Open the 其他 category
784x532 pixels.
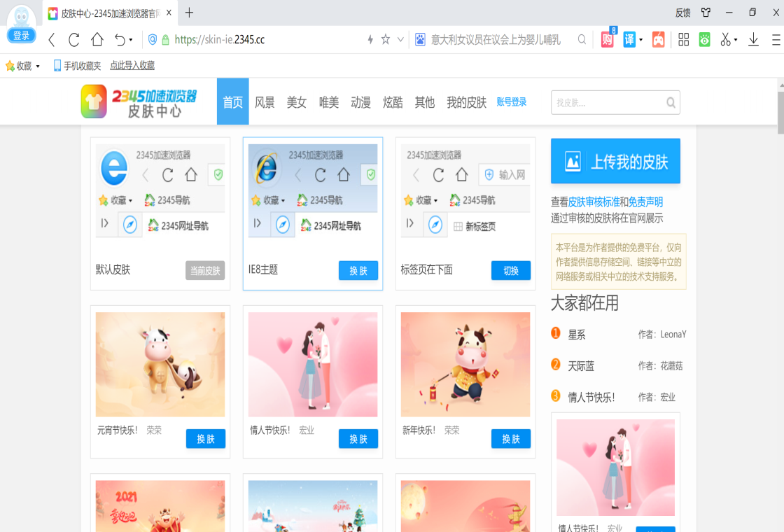(x=425, y=102)
